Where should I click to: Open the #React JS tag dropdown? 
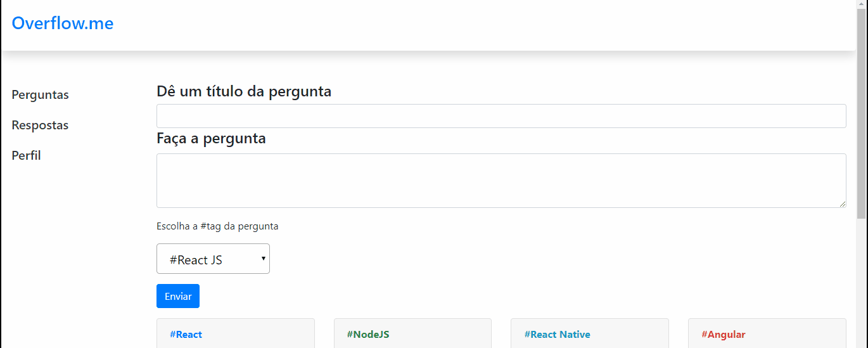212,259
